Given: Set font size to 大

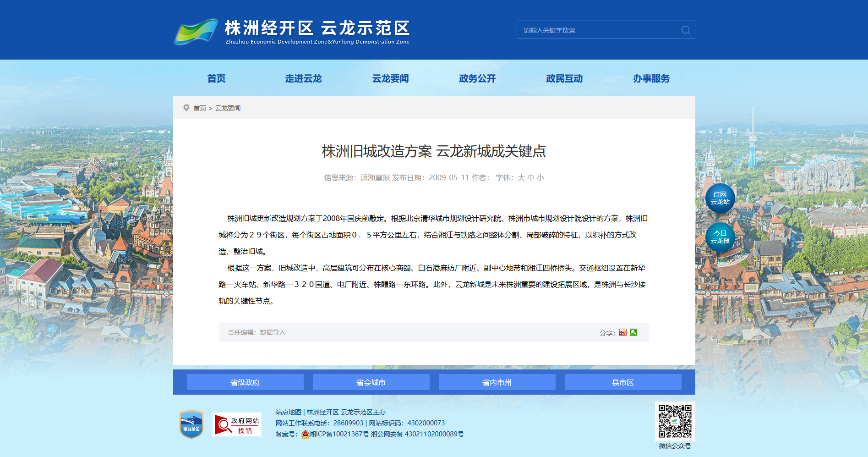Looking at the screenshot, I should click(521, 178).
